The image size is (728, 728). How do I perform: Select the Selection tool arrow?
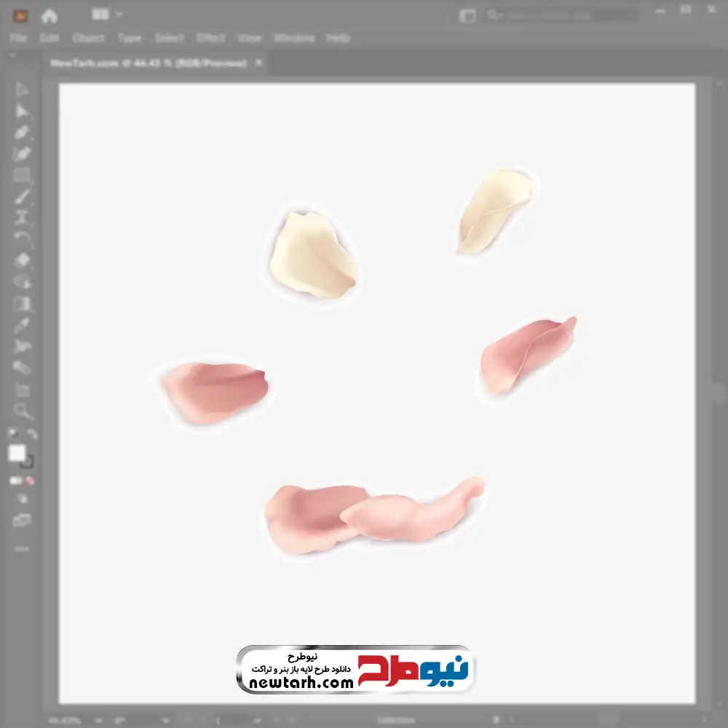[22, 90]
